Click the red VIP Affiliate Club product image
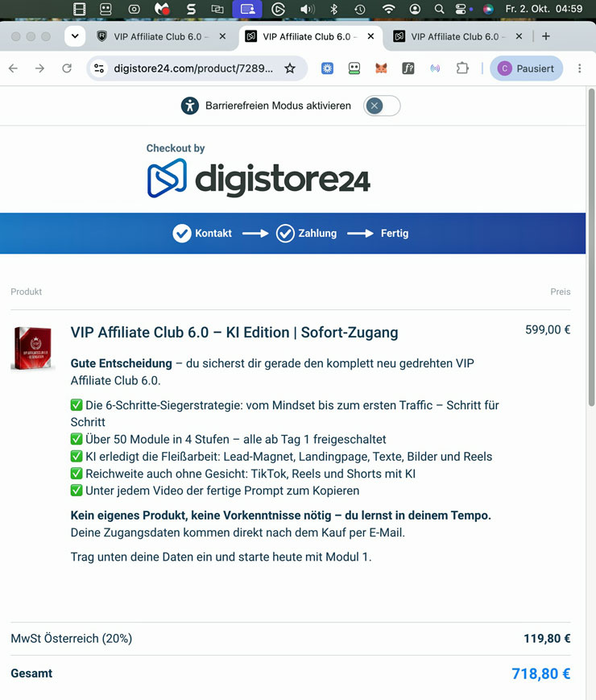This screenshot has width=596, height=700. [32, 348]
